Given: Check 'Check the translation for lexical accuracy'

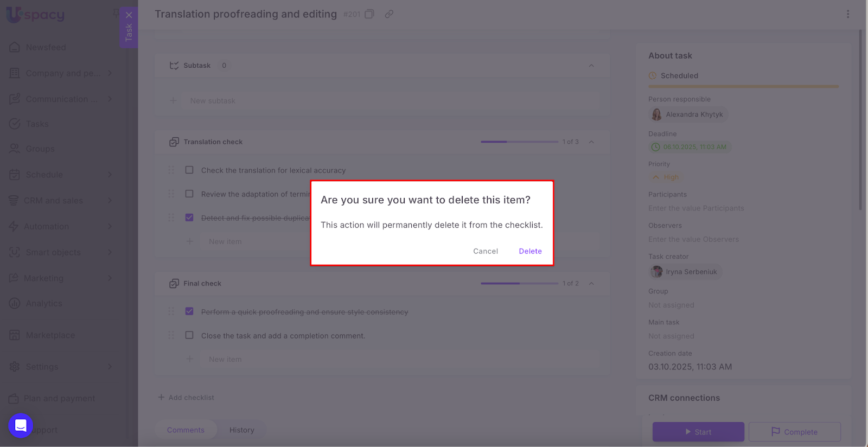Looking at the screenshot, I should 189,170.
